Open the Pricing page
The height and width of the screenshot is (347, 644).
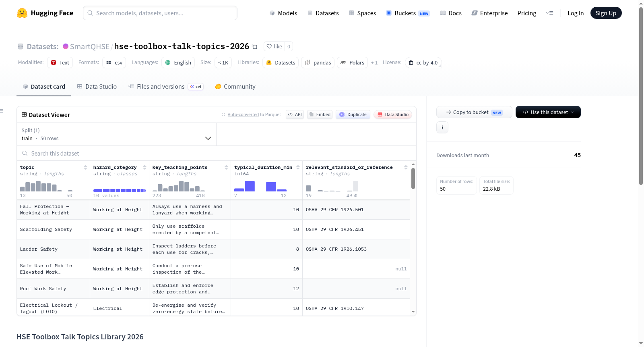click(527, 13)
